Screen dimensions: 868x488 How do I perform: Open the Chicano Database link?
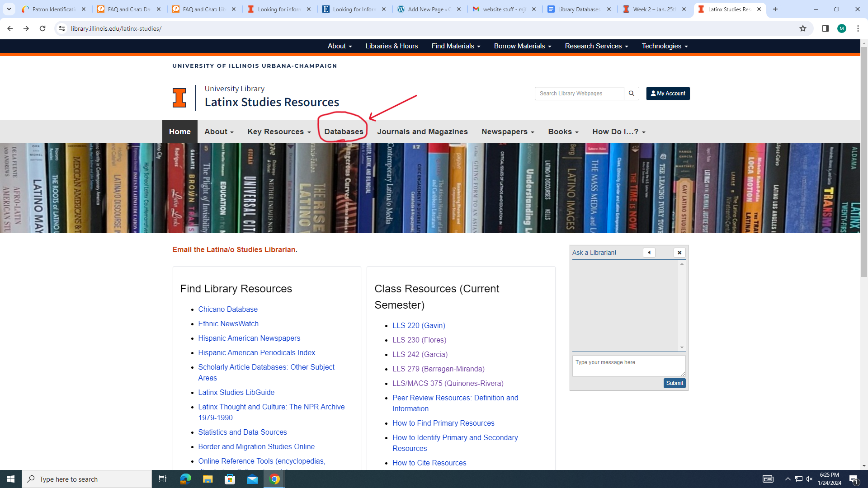228,309
